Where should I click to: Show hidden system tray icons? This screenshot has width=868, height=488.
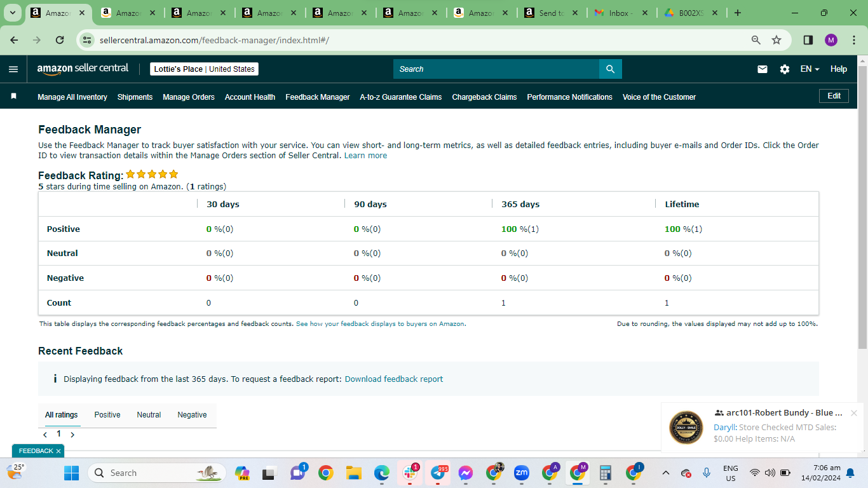[x=666, y=473]
